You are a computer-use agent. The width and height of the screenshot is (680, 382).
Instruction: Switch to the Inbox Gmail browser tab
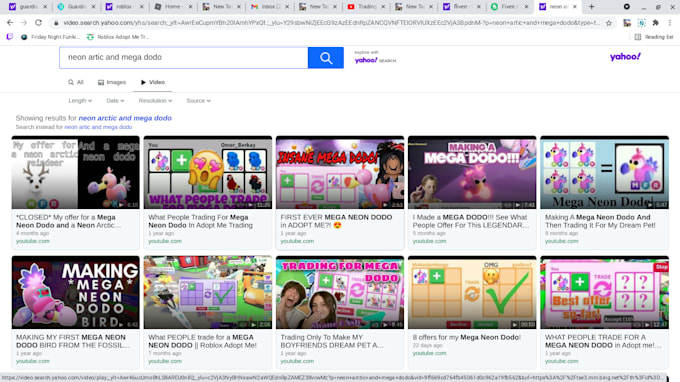click(270, 7)
